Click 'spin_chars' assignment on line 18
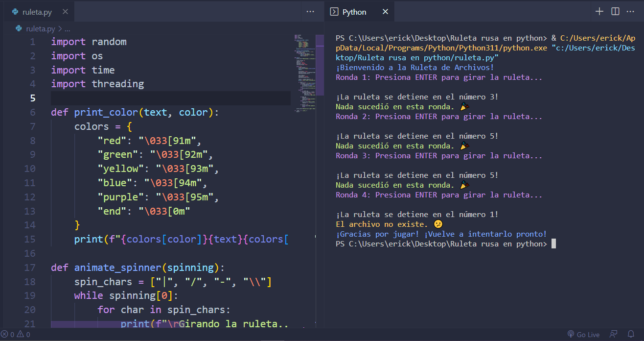The height and width of the screenshot is (341, 644). [173, 282]
